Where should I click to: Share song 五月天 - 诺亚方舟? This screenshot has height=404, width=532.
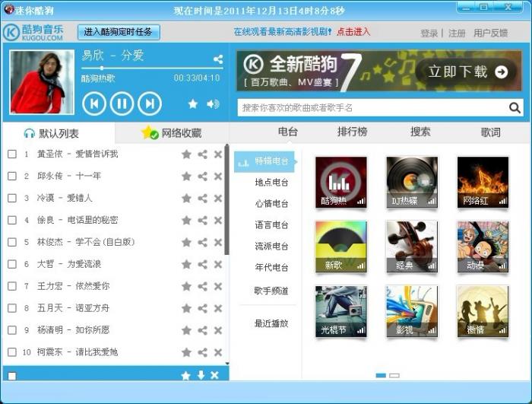[x=203, y=308]
